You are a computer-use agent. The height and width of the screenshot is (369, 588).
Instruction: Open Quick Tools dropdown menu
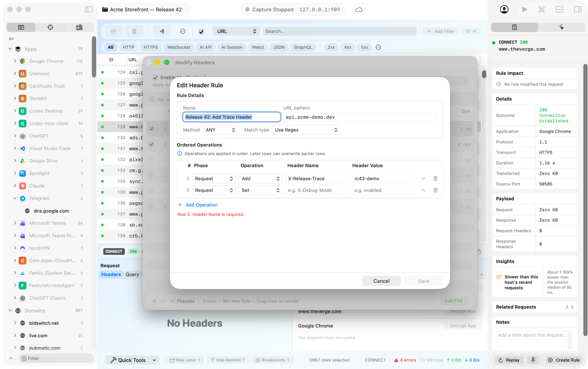pos(132,360)
